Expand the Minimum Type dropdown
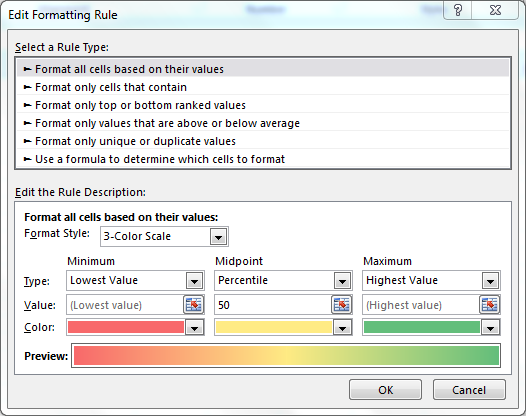 pos(194,281)
